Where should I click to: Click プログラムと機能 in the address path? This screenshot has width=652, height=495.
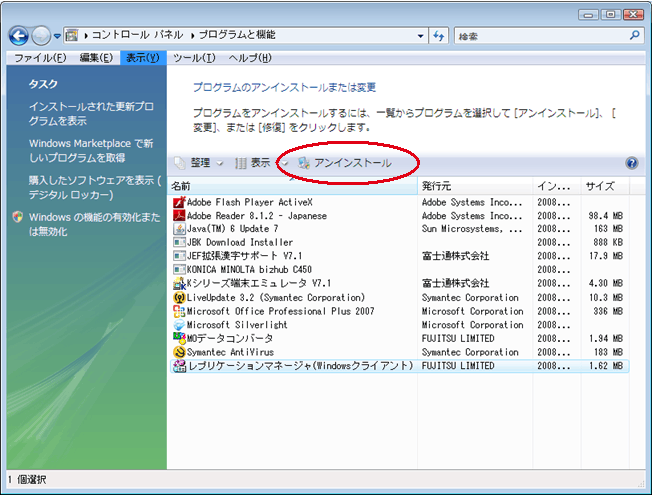point(237,35)
